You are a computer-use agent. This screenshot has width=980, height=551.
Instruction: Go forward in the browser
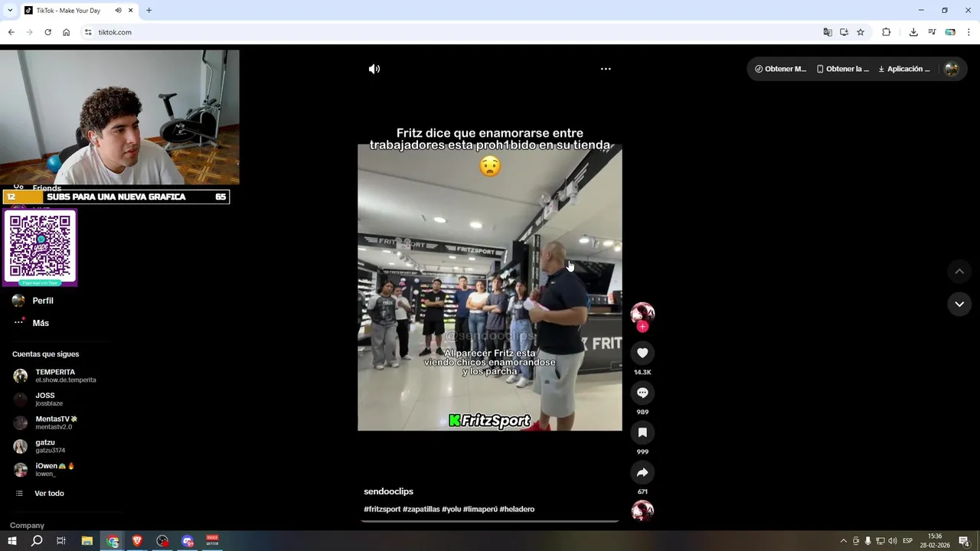coord(29,32)
